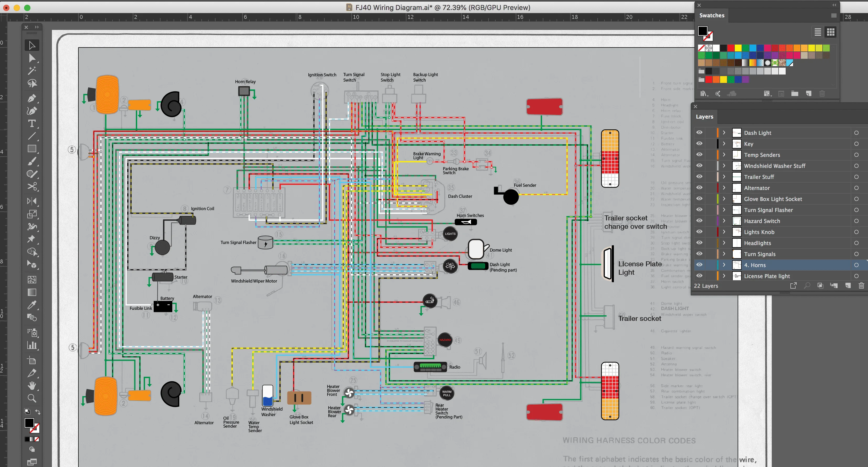The image size is (868, 467).
Task: Select the Zoom tool
Action: [32, 398]
